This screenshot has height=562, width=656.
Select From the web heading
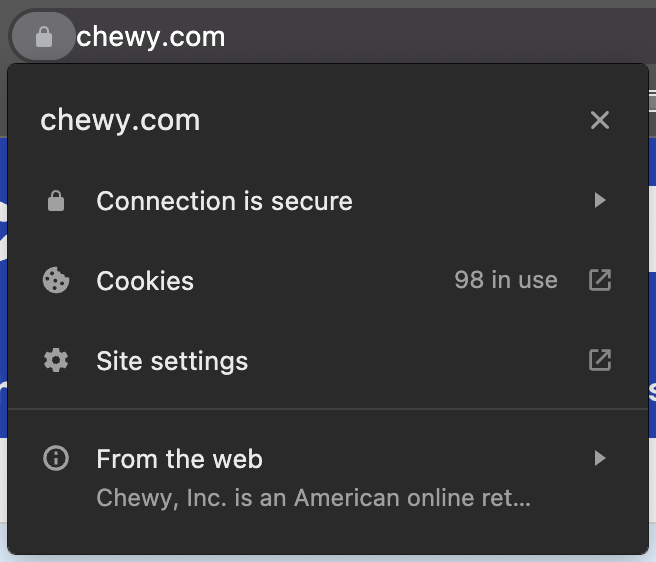(179, 459)
